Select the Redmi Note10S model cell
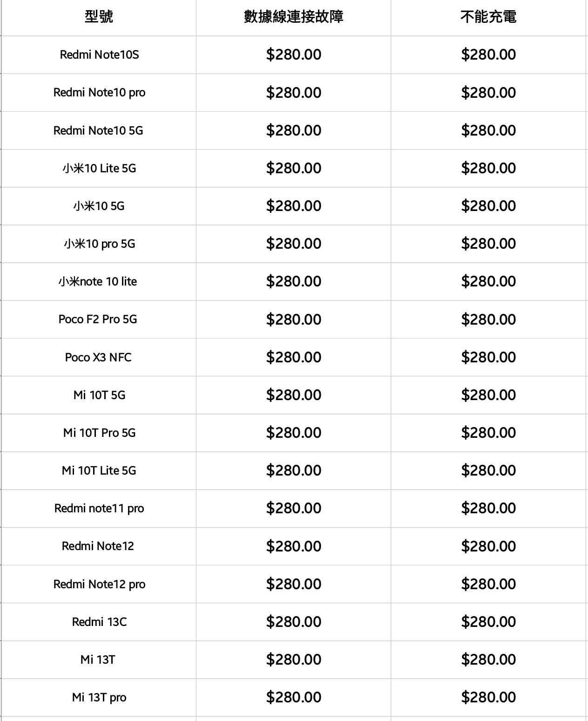This screenshot has width=588, height=721. [x=99, y=55]
